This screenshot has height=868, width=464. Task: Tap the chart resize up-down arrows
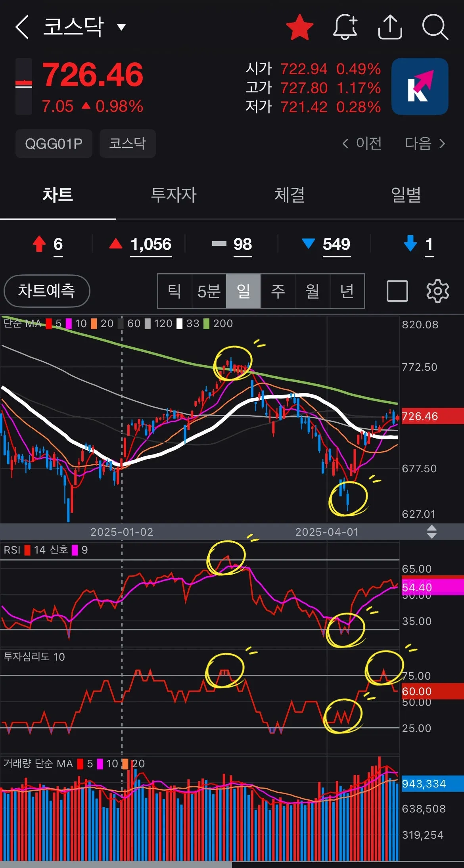(x=432, y=532)
